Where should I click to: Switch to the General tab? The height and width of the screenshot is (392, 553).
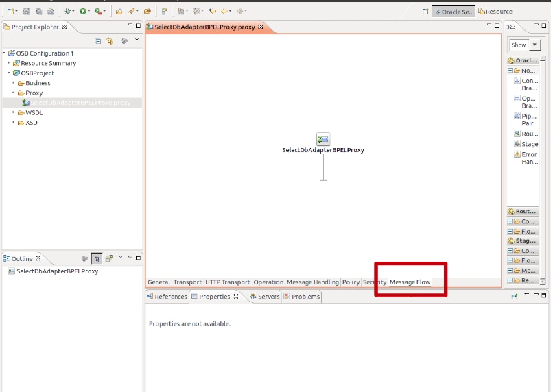(x=158, y=282)
